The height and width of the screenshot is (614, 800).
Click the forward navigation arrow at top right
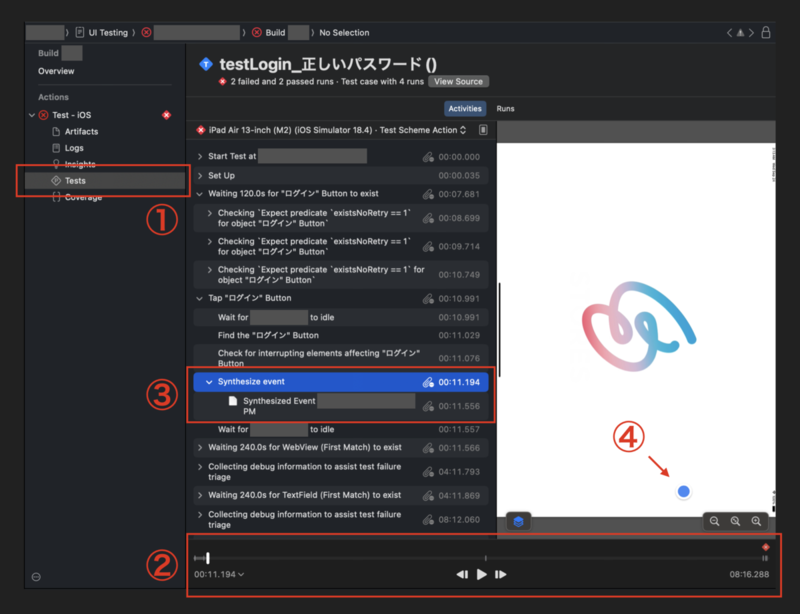[x=751, y=32]
